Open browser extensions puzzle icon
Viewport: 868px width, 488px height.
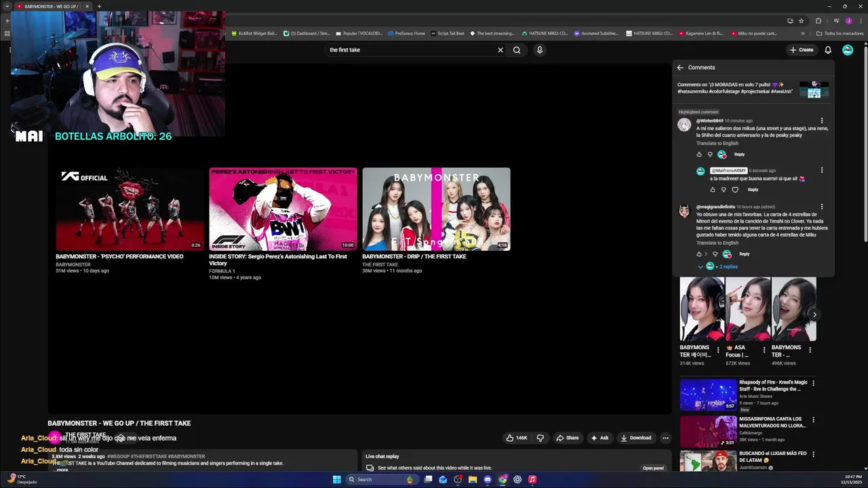tap(818, 21)
